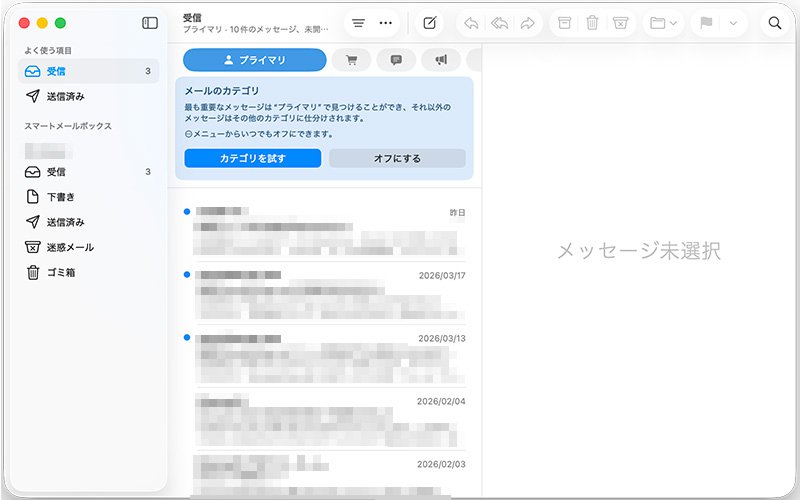Expand the flag color dropdown arrow
Viewport: 800px width, 500px height.
pos(733,23)
